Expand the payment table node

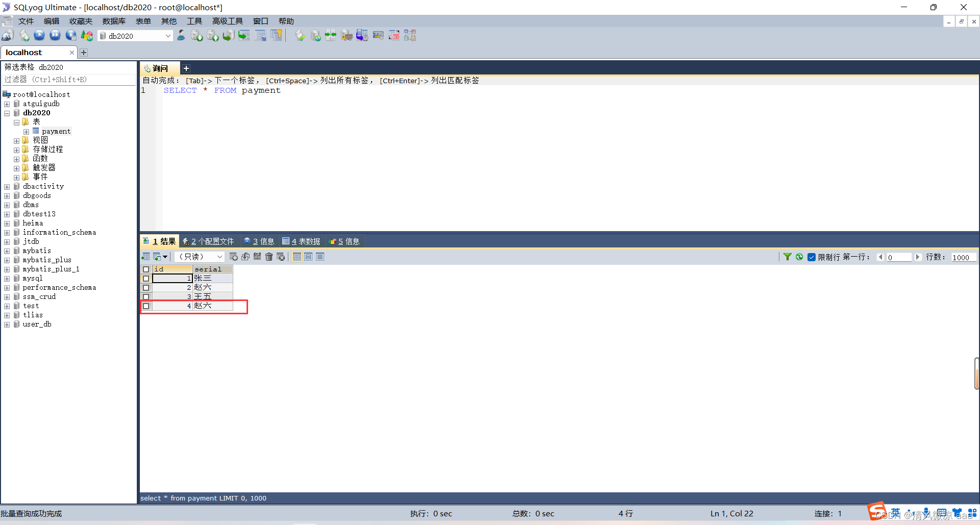tap(27, 132)
